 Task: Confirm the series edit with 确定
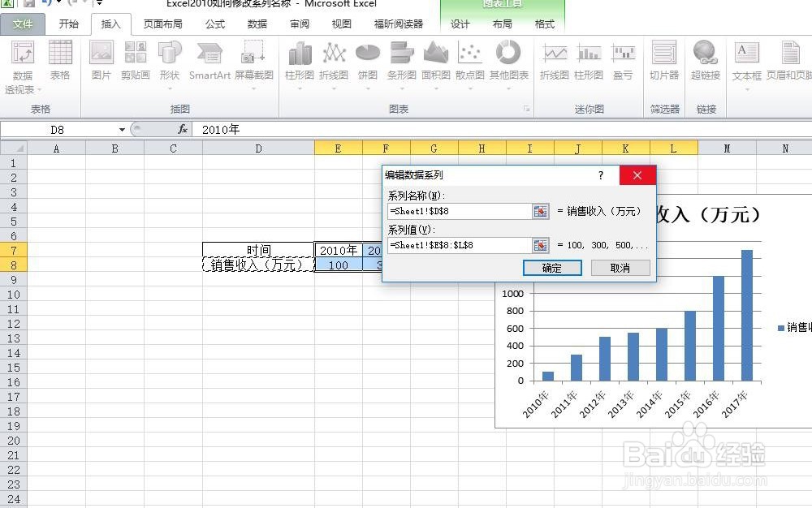pos(552,268)
